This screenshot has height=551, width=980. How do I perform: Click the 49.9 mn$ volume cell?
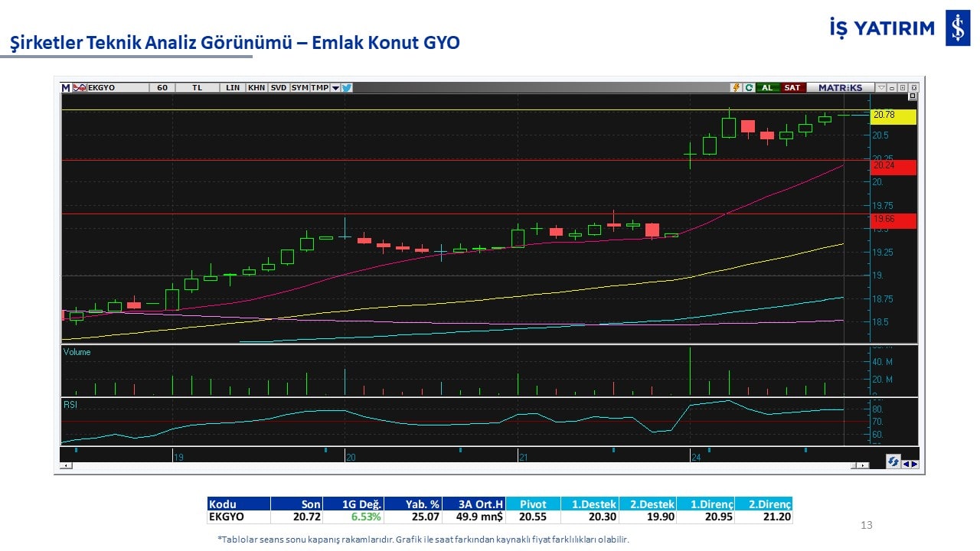(x=474, y=517)
